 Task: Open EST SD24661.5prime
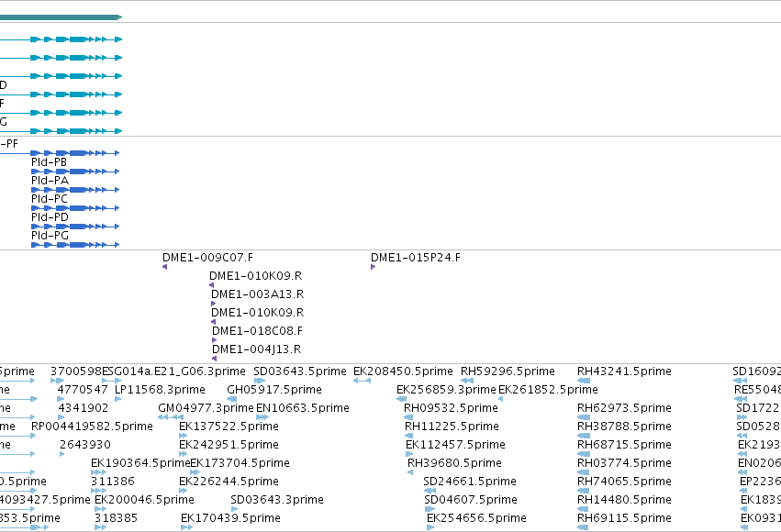pos(470,482)
